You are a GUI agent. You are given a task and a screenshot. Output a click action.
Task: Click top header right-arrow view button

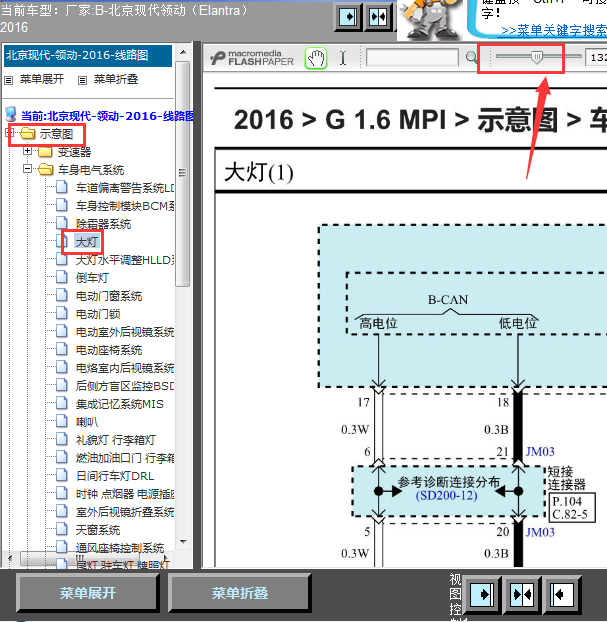(x=348, y=17)
